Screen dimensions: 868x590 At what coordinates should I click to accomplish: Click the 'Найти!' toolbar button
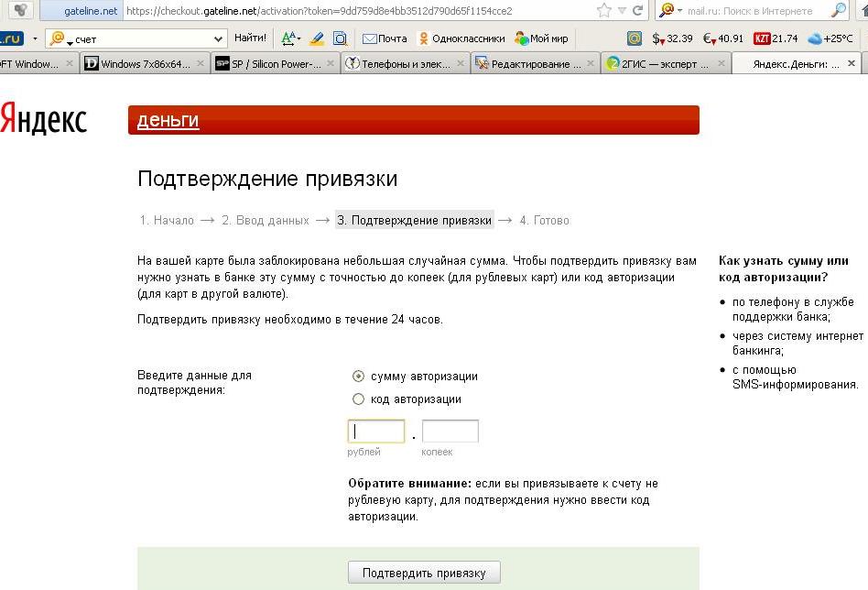click(250, 38)
